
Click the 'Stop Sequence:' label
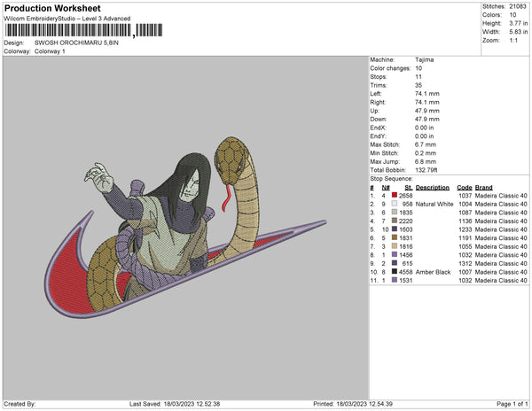tap(391, 179)
